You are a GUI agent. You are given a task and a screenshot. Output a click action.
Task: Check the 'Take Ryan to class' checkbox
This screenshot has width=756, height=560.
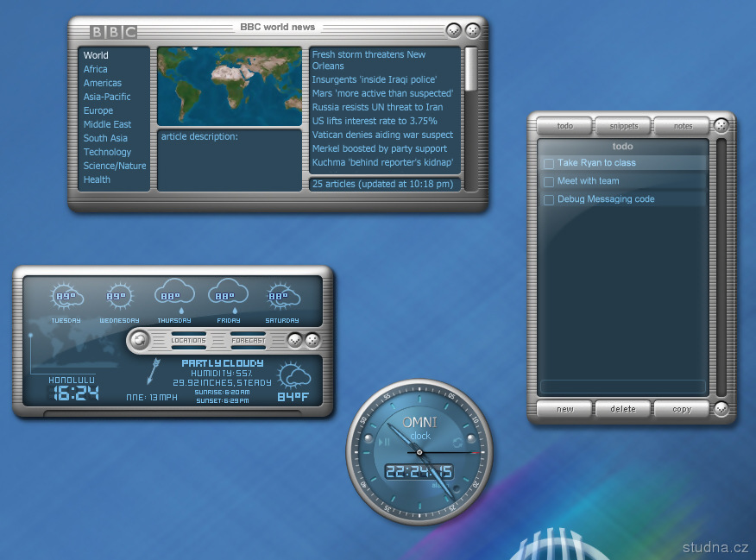[x=547, y=163]
